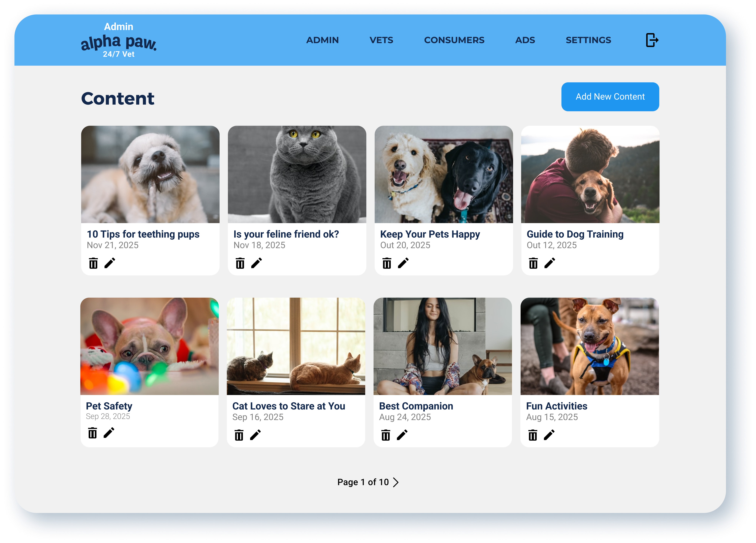
Task: Open the ADMIN navigation item
Action: pyautogui.click(x=322, y=40)
